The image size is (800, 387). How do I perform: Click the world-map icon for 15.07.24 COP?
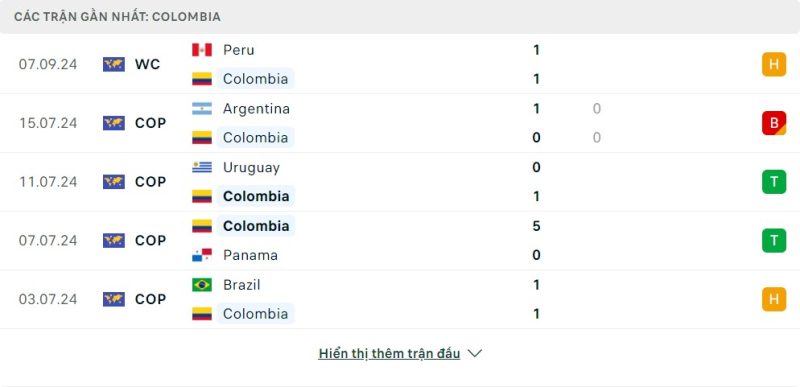tap(114, 123)
